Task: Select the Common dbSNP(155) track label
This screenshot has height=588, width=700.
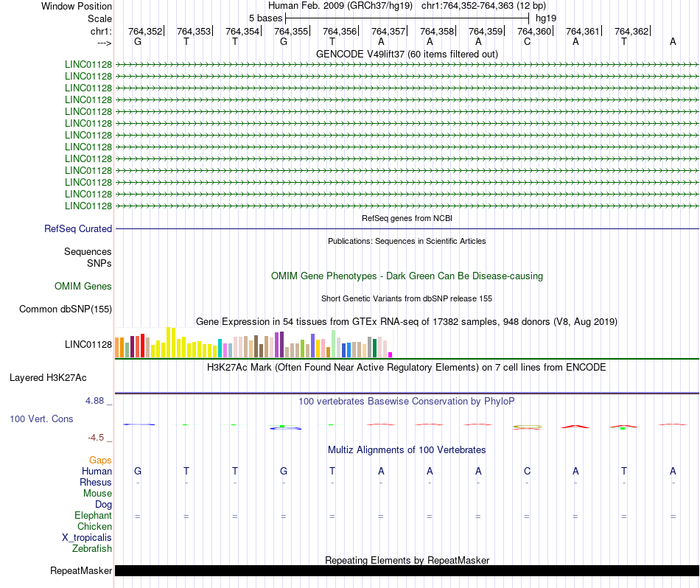Action: pyautogui.click(x=66, y=309)
